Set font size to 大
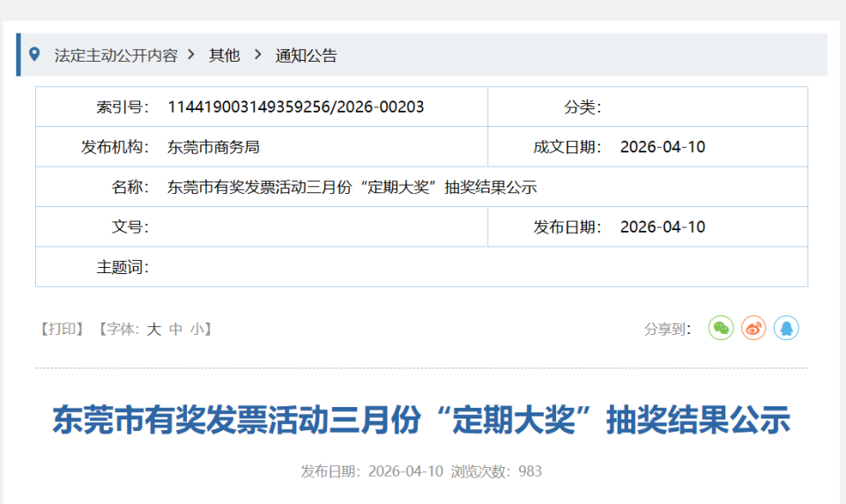Viewport: 846px width, 504px height. coord(153,330)
